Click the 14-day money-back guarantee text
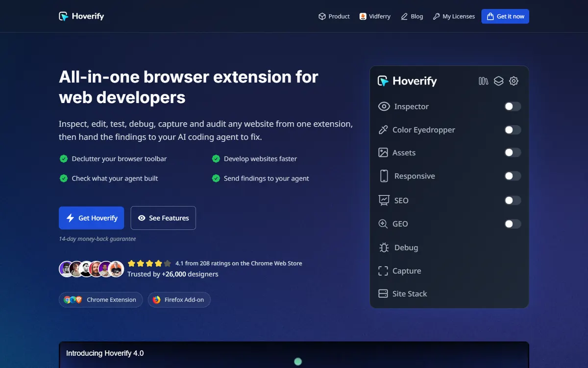Image resolution: width=588 pixels, height=368 pixels. [x=98, y=239]
